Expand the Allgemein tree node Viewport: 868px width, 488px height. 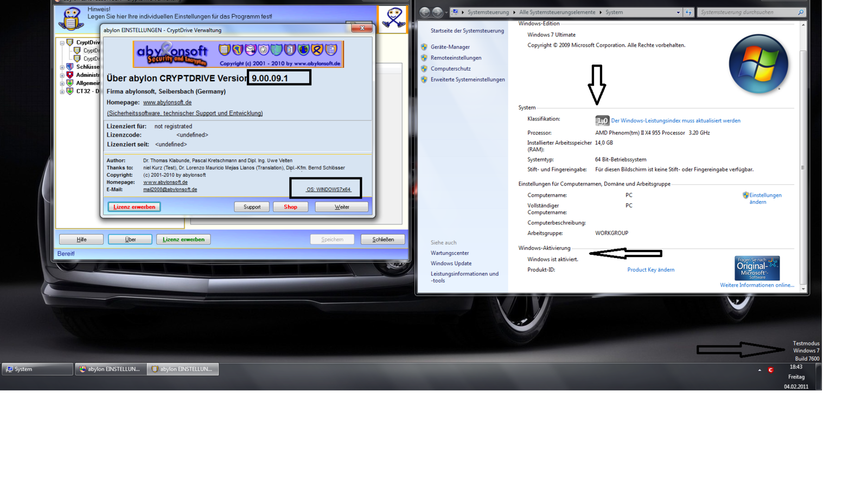(62, 84)
